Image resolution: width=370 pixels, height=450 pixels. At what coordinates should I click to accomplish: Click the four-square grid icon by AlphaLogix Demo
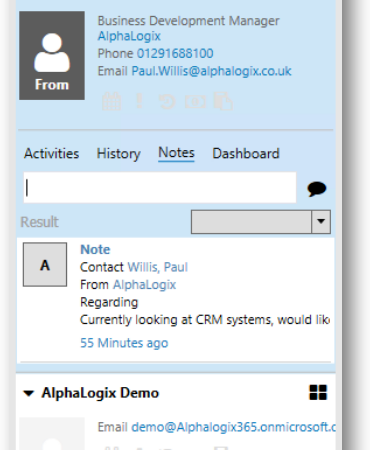318,392
